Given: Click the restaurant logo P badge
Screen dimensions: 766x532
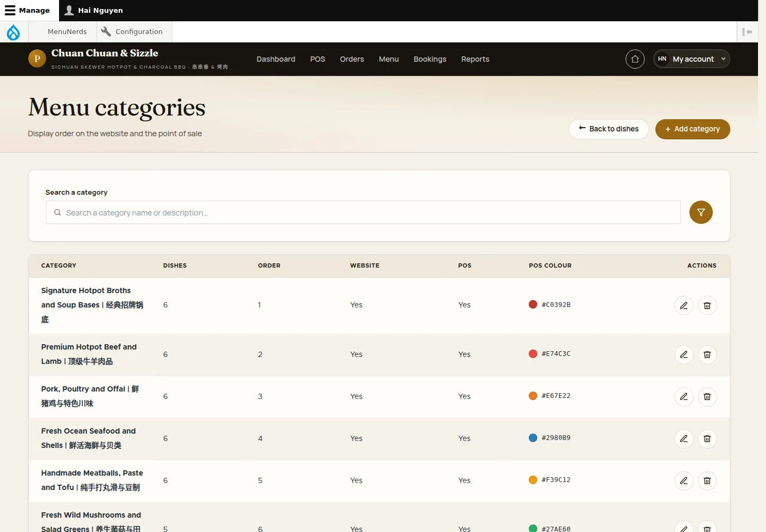Looking at the screenshot, I should pos(37,59).
